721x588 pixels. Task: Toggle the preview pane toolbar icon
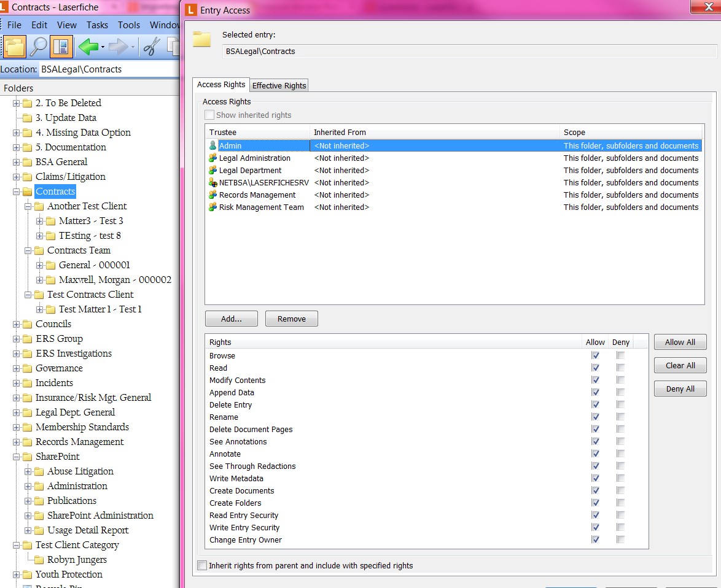(x=61, y=47)
